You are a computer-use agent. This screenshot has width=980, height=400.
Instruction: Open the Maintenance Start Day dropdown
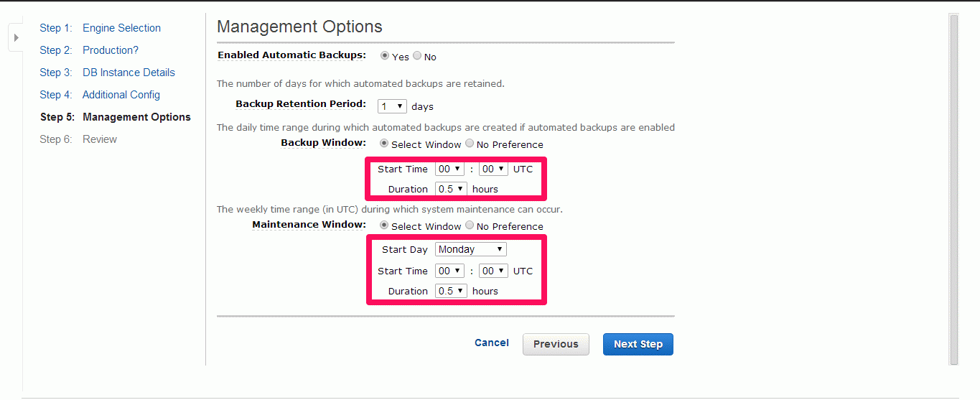click(471, 249)
